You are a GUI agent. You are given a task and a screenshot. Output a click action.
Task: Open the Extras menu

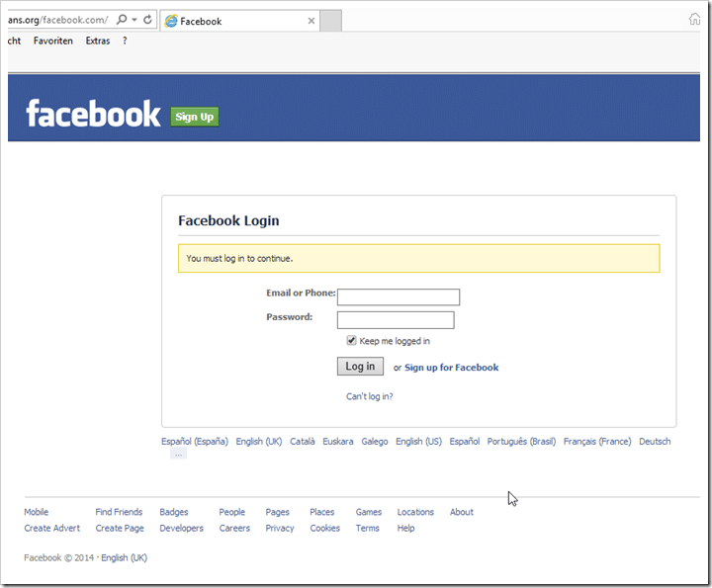tap(98, 41)
